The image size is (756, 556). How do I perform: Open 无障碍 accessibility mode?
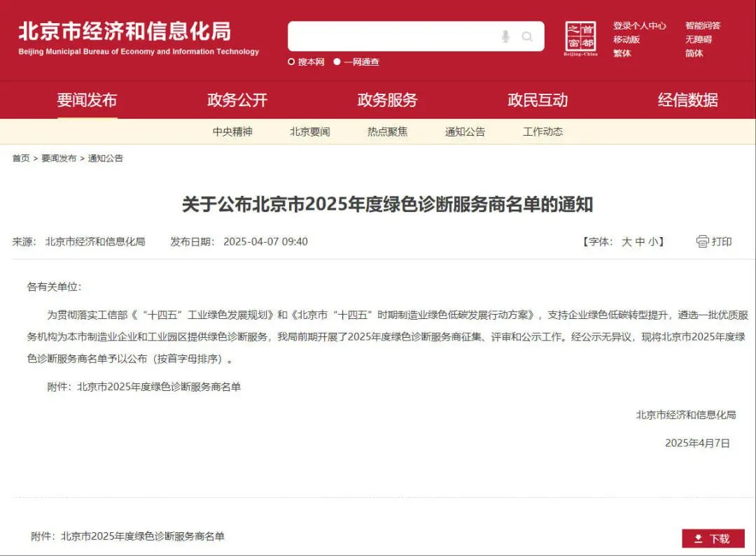[699, 39]
